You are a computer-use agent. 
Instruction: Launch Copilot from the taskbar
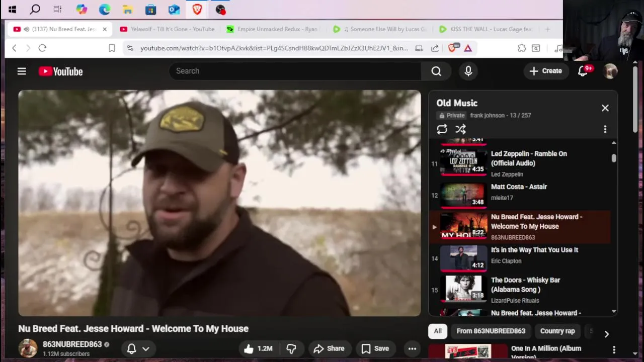82,9
